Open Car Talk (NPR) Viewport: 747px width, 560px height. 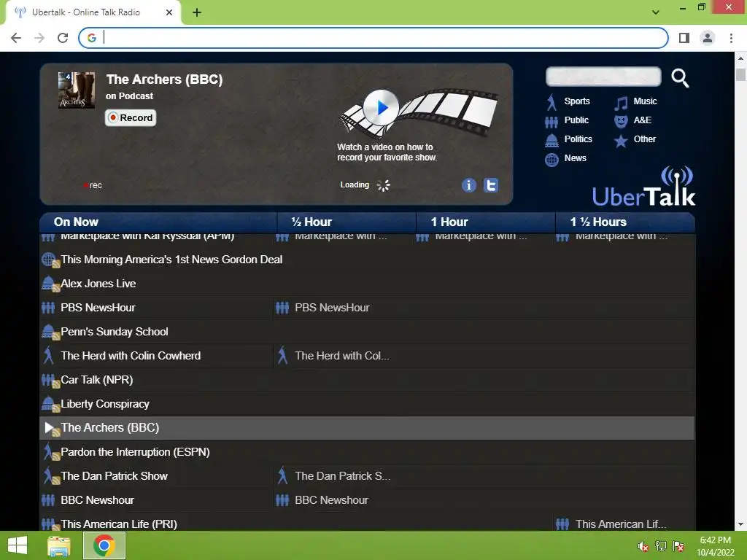tap(97, 379)
